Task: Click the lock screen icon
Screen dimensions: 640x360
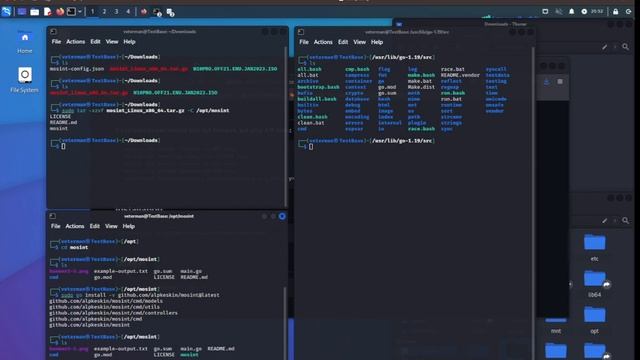Action: (x=616, y=11)
